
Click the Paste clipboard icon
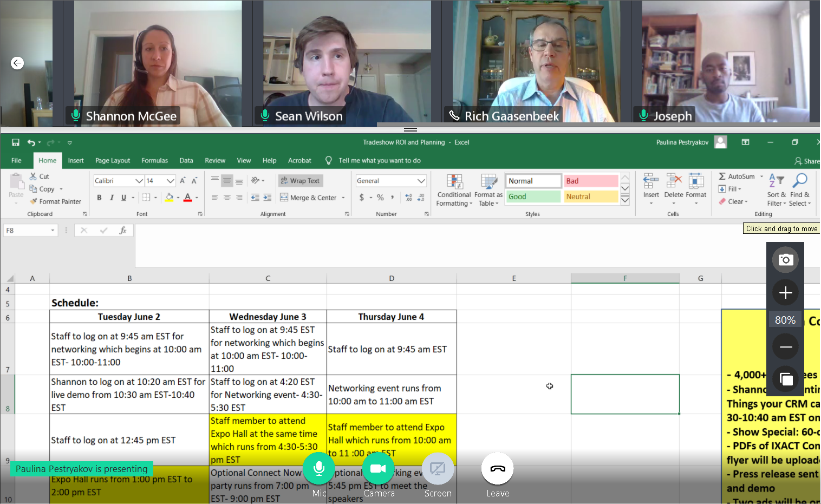click(x=16, y=180)
